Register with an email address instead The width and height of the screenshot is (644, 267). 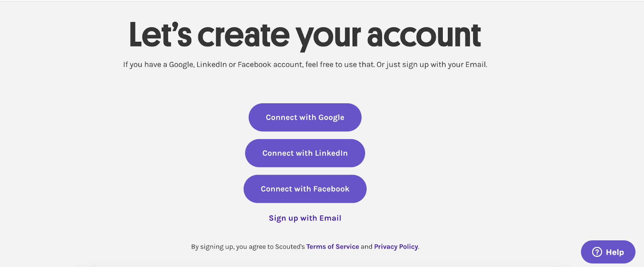[305, 218]
